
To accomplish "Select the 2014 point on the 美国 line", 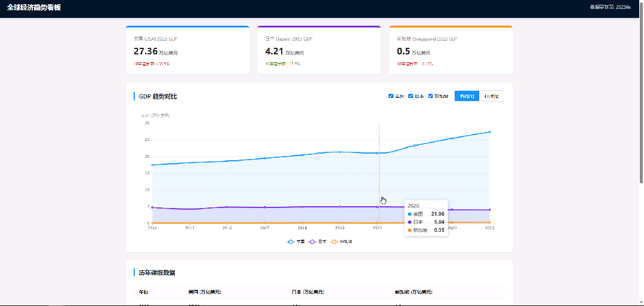I will point(152,165).
